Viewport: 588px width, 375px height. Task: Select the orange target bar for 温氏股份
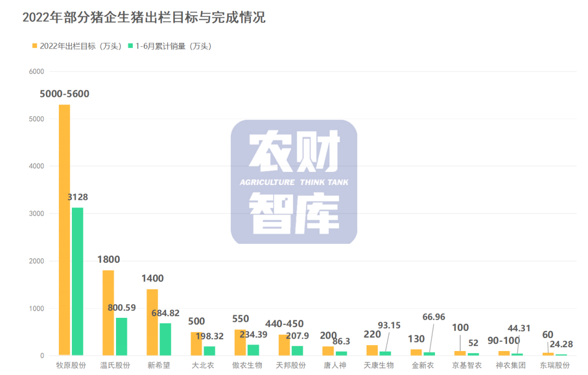(x=108, y=313)
